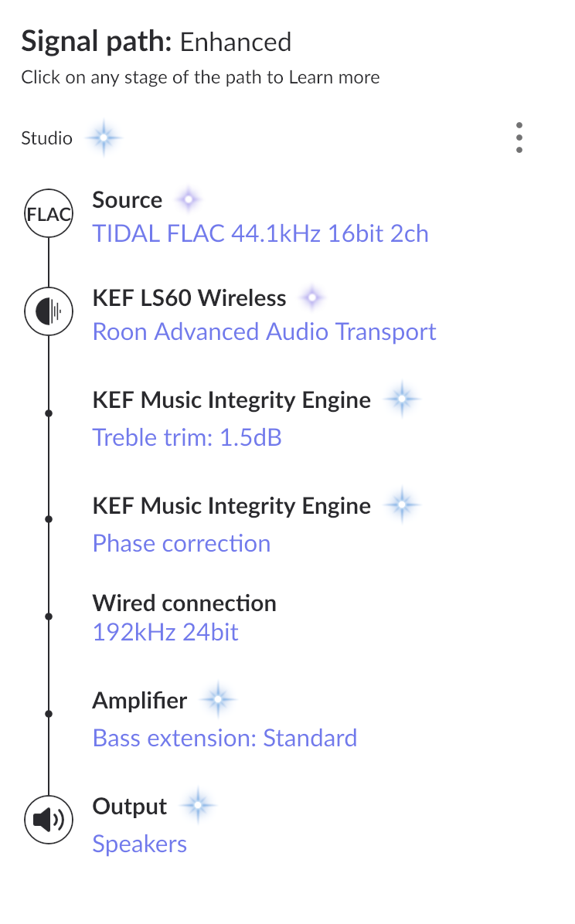Click the Wired connection stage label

pos(184,603)
